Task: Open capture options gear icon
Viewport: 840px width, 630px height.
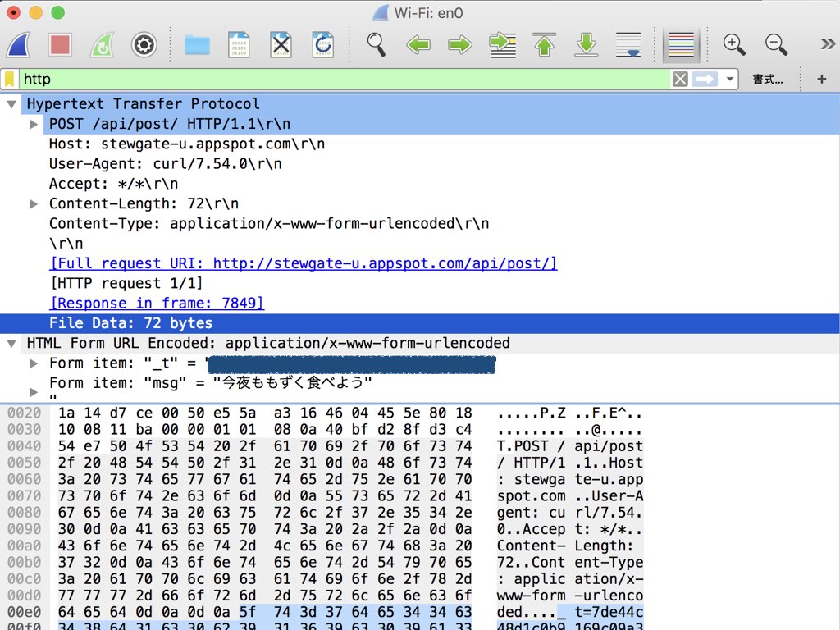Action: tap(144, 44)
